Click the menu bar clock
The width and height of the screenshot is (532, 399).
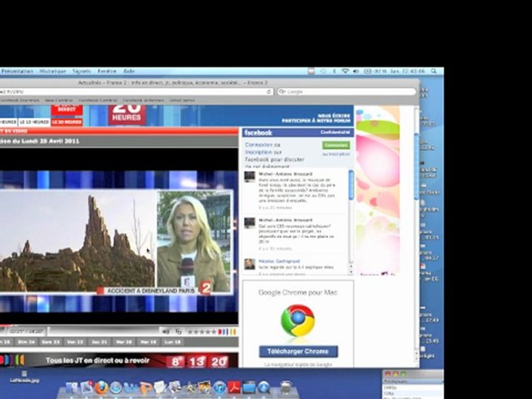click(x=406, y=71)
